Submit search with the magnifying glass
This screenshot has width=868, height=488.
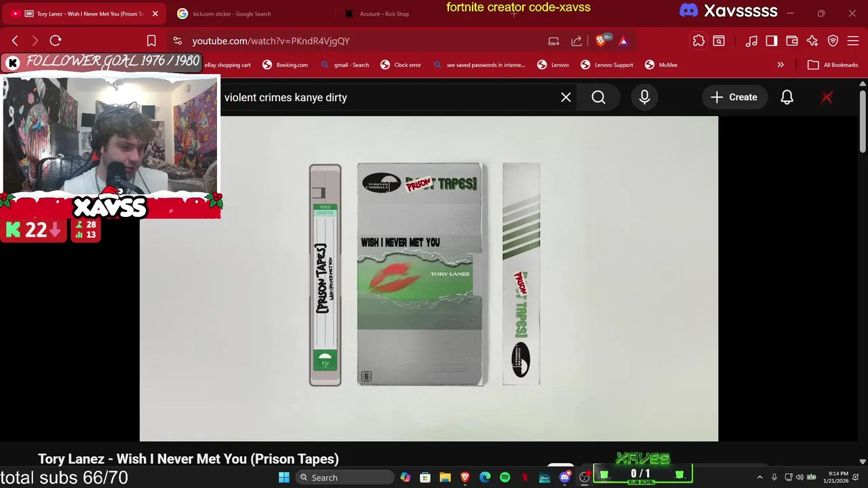pos(598,98)
